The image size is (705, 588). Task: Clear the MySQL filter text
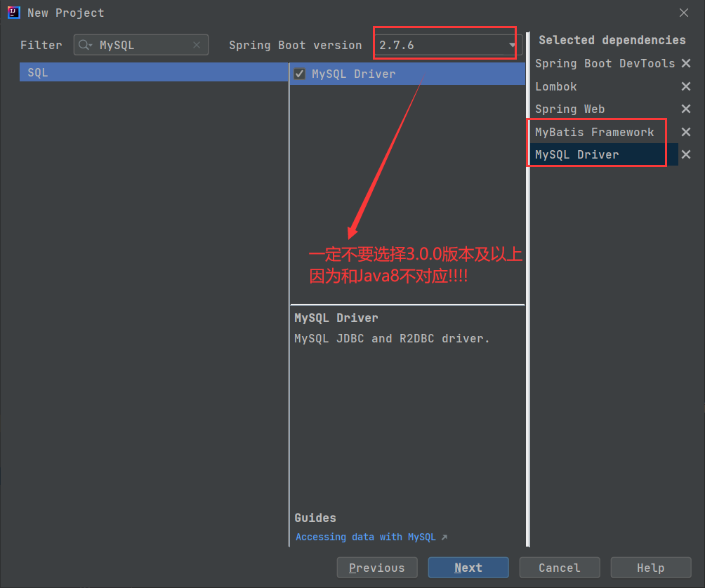pos(197,45)
